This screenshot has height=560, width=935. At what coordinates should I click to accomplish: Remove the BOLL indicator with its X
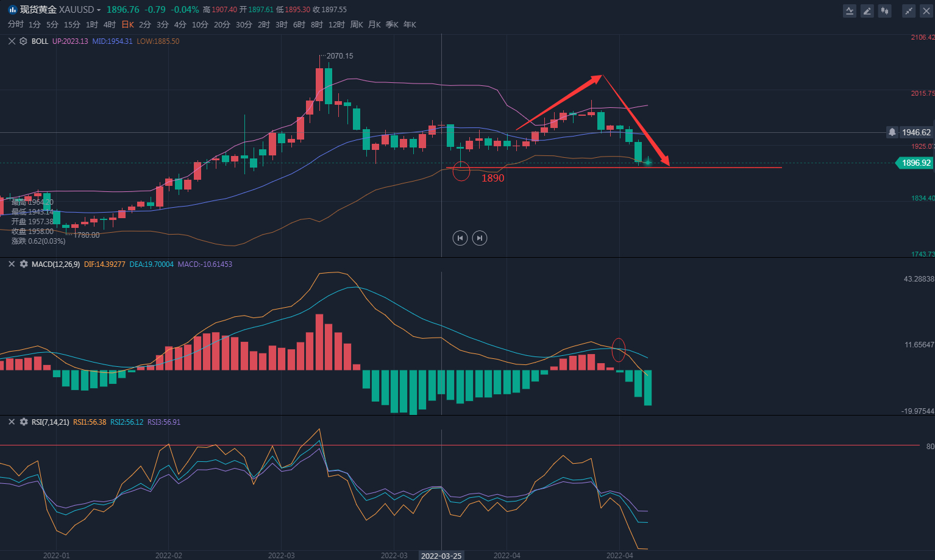click(12, 41)
